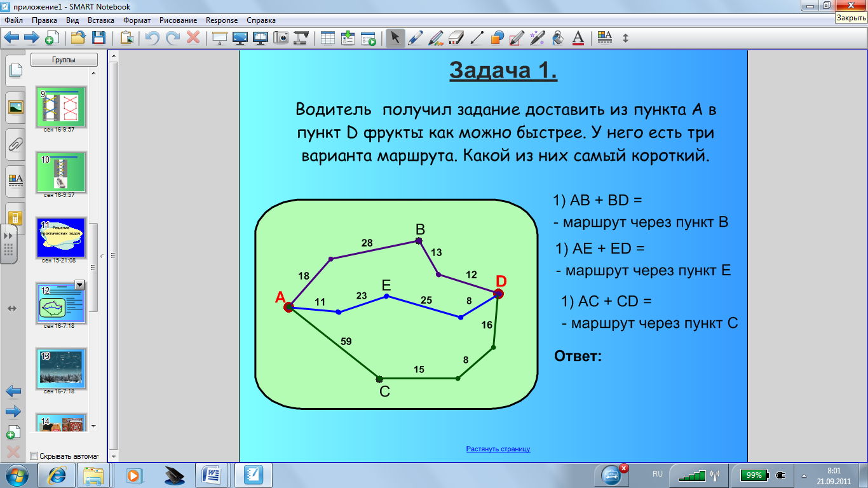Select page 10 thumbnail

point(61,171)
